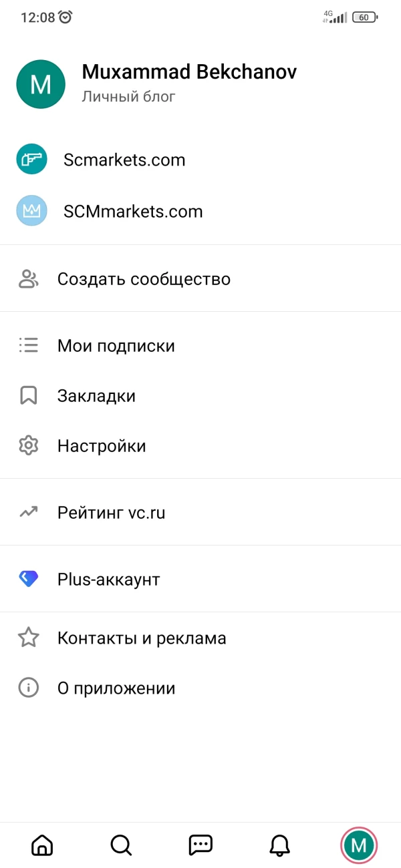
Task: Switch to the SCMmarkets.com blog
Action: tap(133, 212)
